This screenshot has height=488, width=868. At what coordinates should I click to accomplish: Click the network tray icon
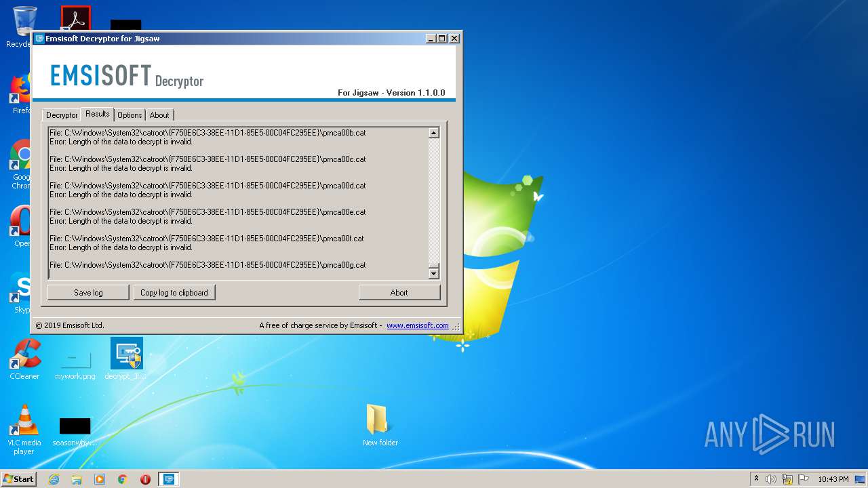[x=787, y=479]
